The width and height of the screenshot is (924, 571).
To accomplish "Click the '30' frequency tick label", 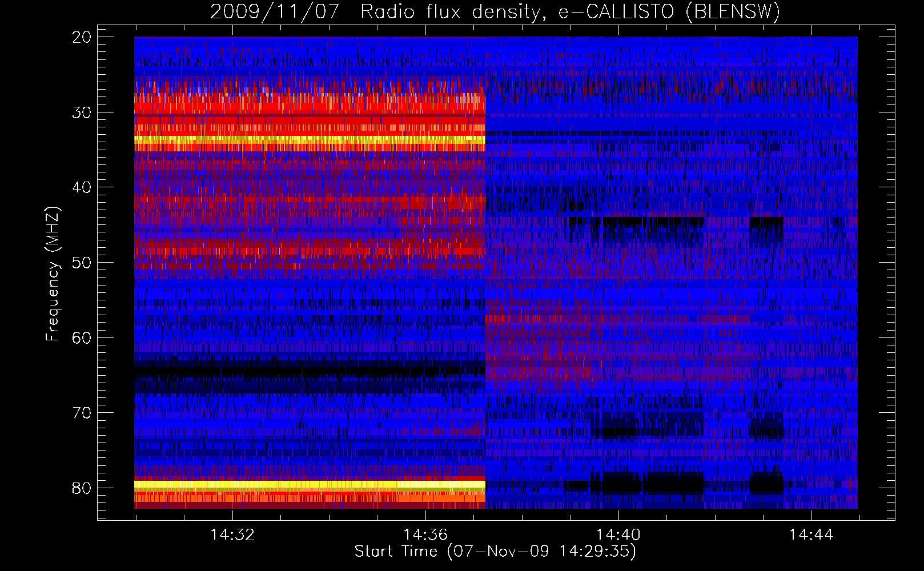I will 82,112.
